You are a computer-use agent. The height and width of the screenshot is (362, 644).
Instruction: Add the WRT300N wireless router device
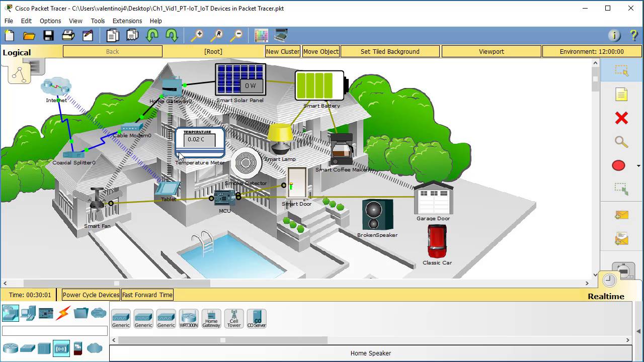coord(189,319)
